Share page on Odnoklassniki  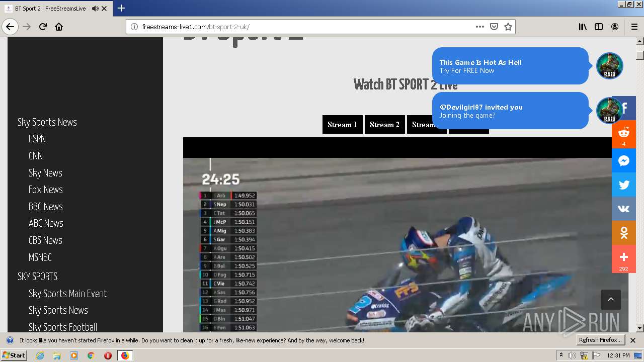pyautogui.click(x=624, y=233)
